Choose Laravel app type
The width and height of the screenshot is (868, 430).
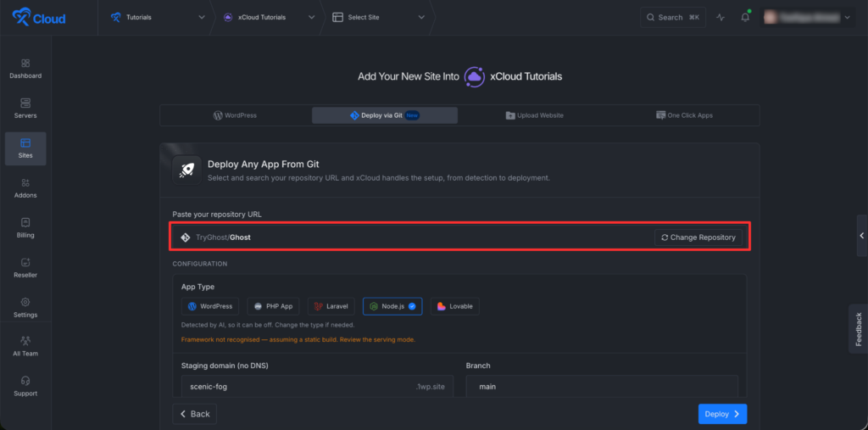coord(331,306)
